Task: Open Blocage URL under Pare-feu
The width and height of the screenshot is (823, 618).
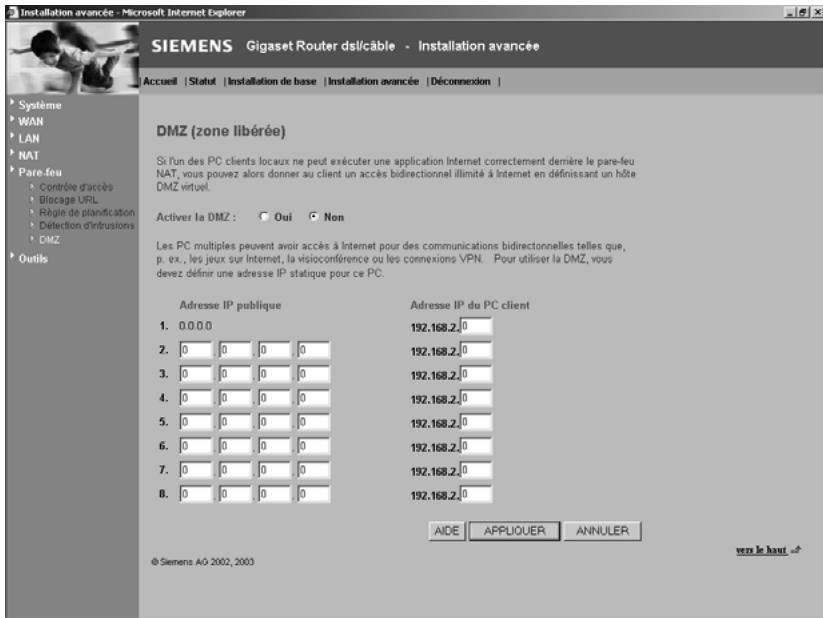Action: (68, 200)
